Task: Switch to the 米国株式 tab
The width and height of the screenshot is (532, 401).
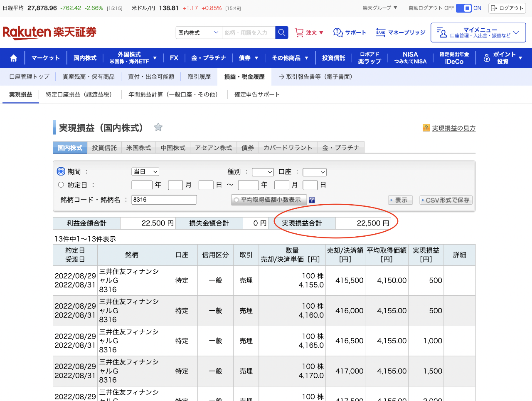Action: 138,148
